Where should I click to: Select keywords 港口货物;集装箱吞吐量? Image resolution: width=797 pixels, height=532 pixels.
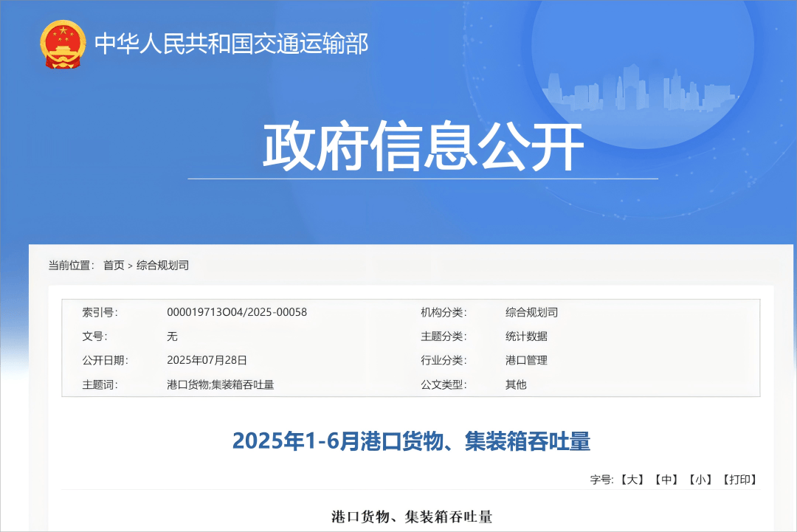point(221,384)
